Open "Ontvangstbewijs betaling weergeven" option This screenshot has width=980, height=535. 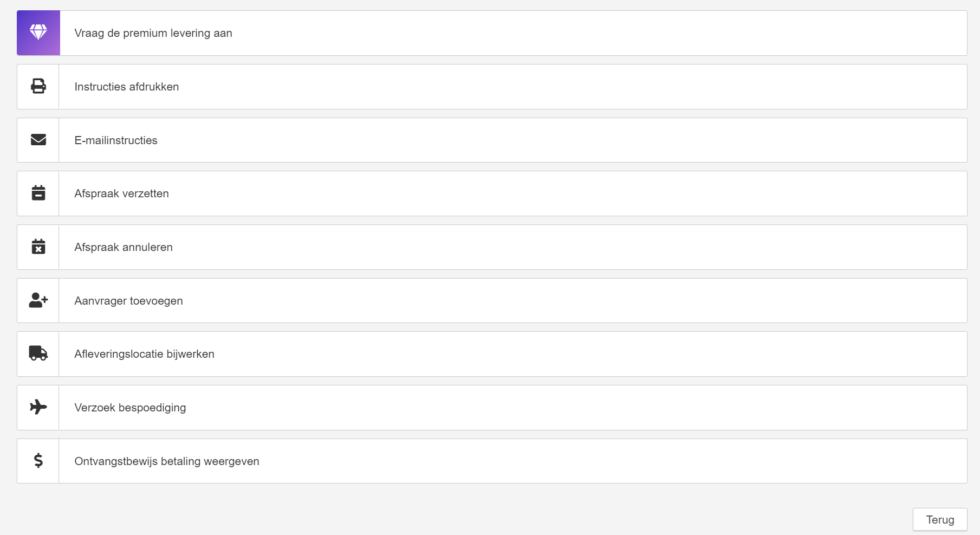[x=167, y=461]
